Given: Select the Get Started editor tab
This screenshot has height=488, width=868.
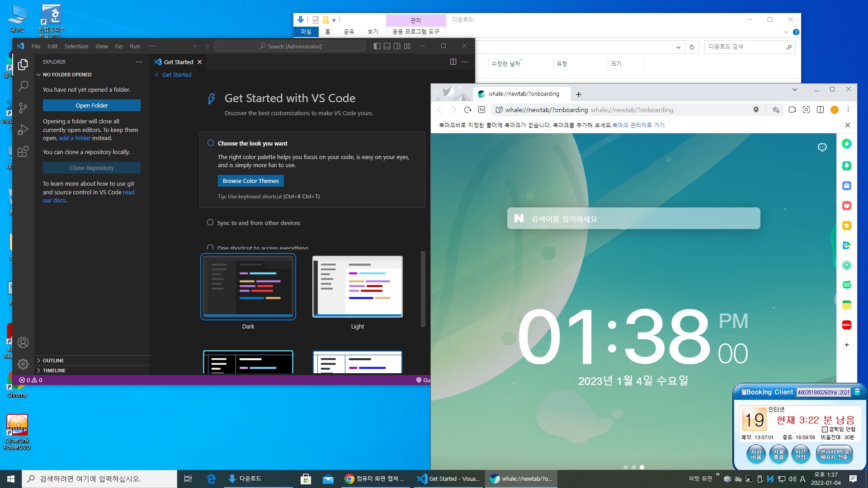Looking at the screenshot, I should coord(179,62).
